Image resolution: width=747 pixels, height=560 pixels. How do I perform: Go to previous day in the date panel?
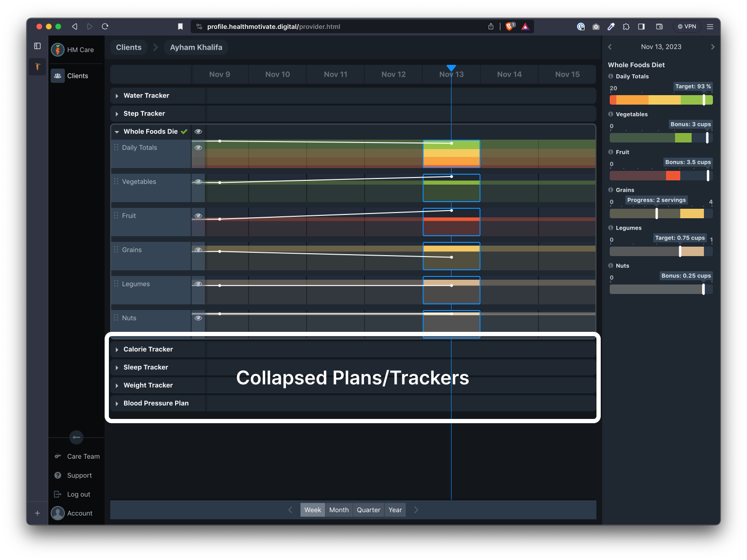(x=610, y=47)
